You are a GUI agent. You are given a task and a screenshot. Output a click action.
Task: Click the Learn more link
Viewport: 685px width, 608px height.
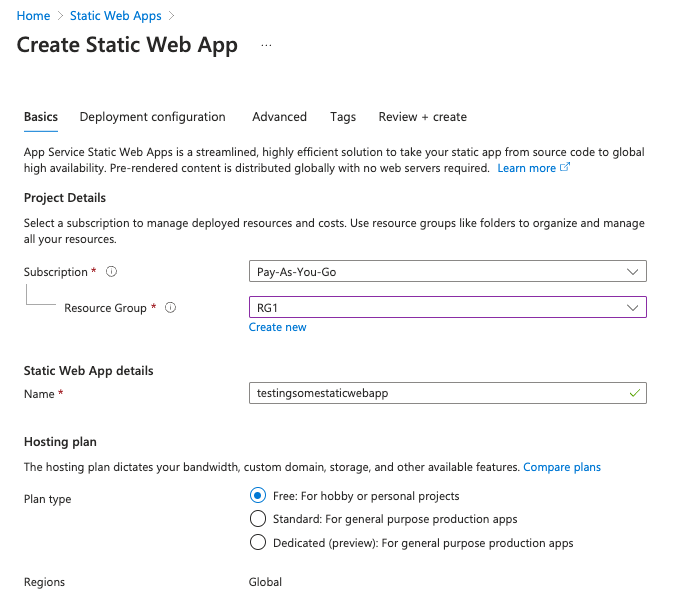tap(526, 168)
